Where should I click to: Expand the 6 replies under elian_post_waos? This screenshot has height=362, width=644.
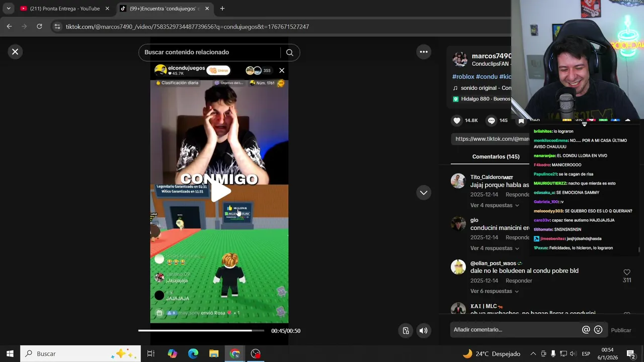[x=495, y=291]
